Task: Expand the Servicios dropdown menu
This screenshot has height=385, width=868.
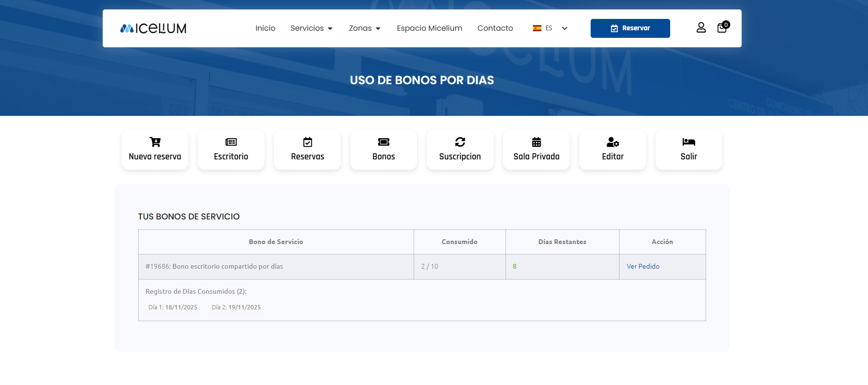Action: point(311,28)
